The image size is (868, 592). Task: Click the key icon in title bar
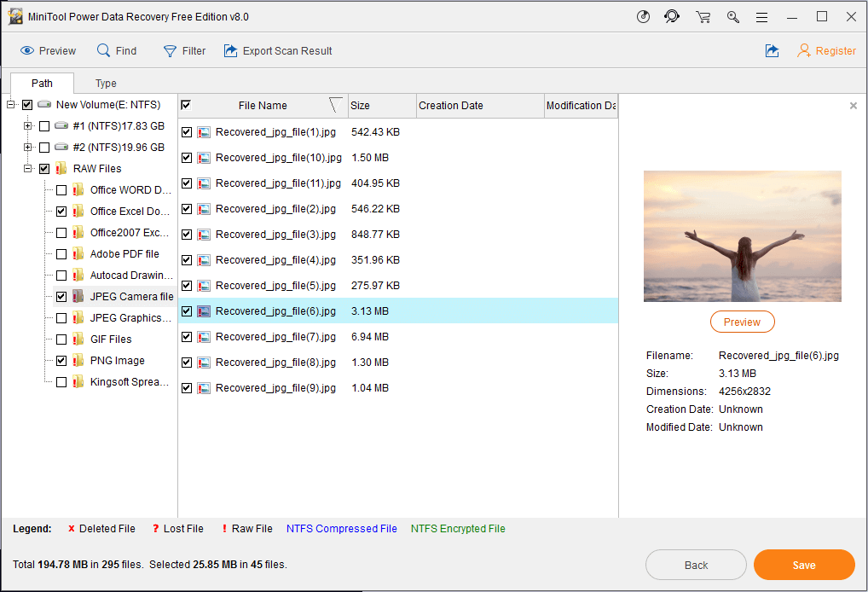[732, 17]
